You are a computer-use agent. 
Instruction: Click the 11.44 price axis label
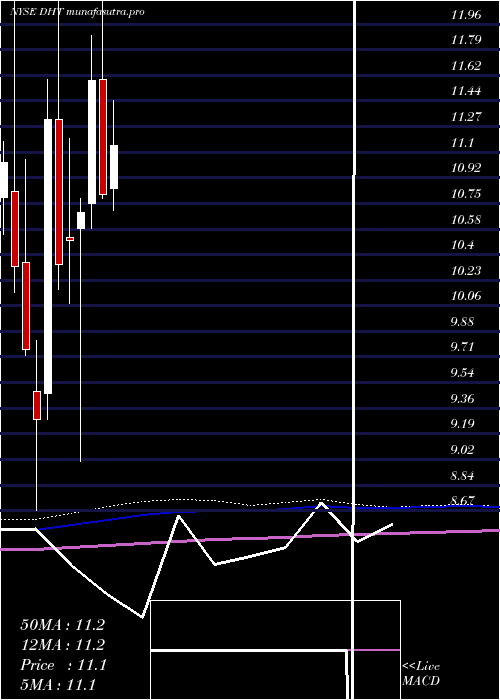point(466,92)
